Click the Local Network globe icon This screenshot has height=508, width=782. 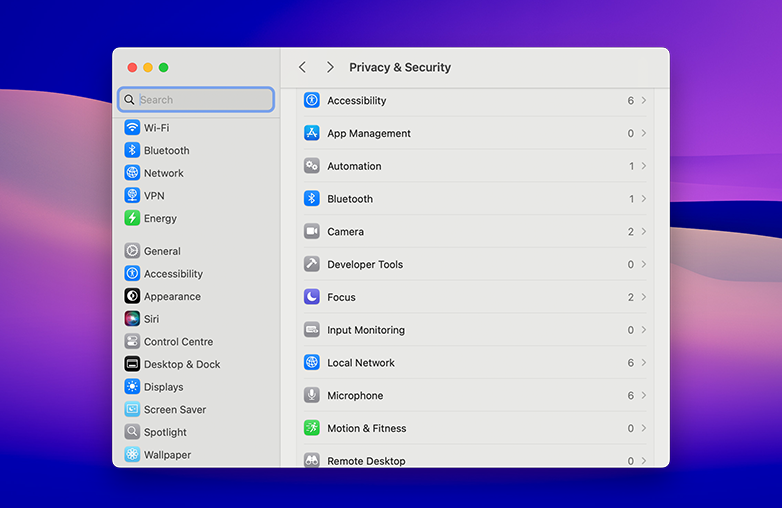pos(312,362)
